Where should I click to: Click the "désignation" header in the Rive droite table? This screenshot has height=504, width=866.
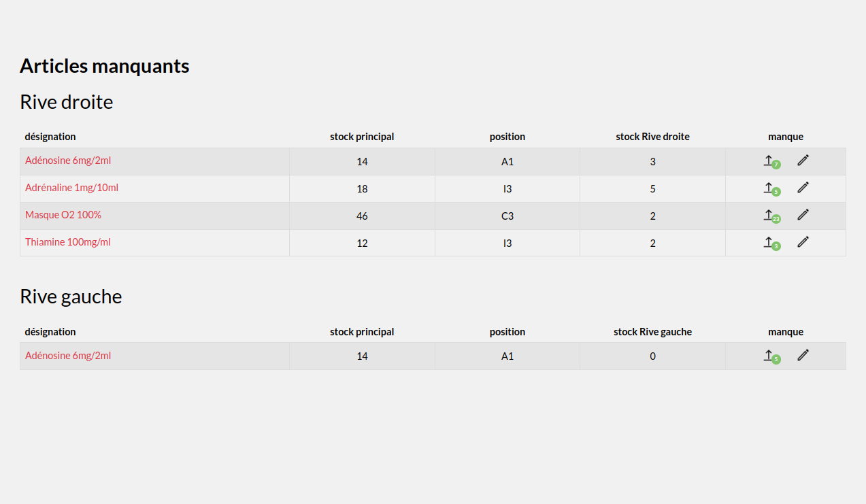[x=50, y=137]
